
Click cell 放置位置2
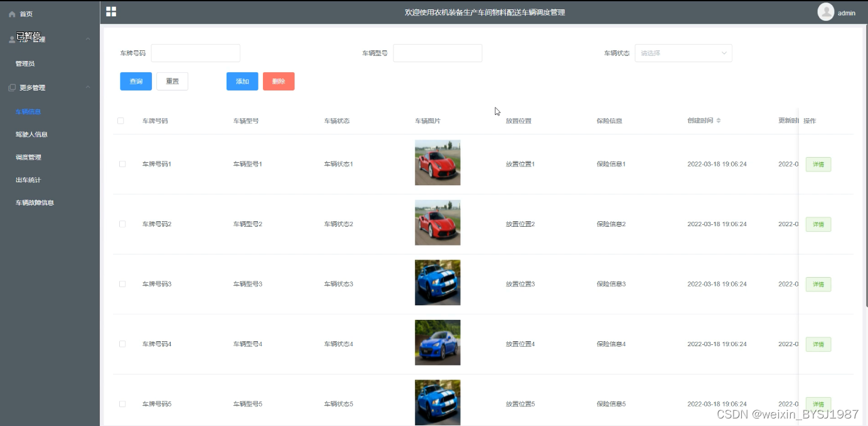pos(520,224)
